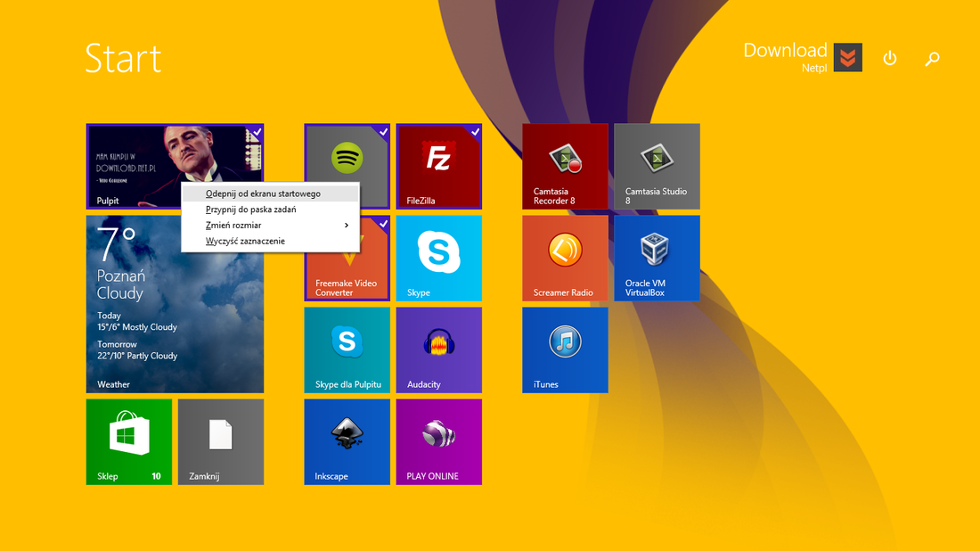Launch iTunes tile
The height and width of the screenshot is (551, 980).
click(565, 350)
